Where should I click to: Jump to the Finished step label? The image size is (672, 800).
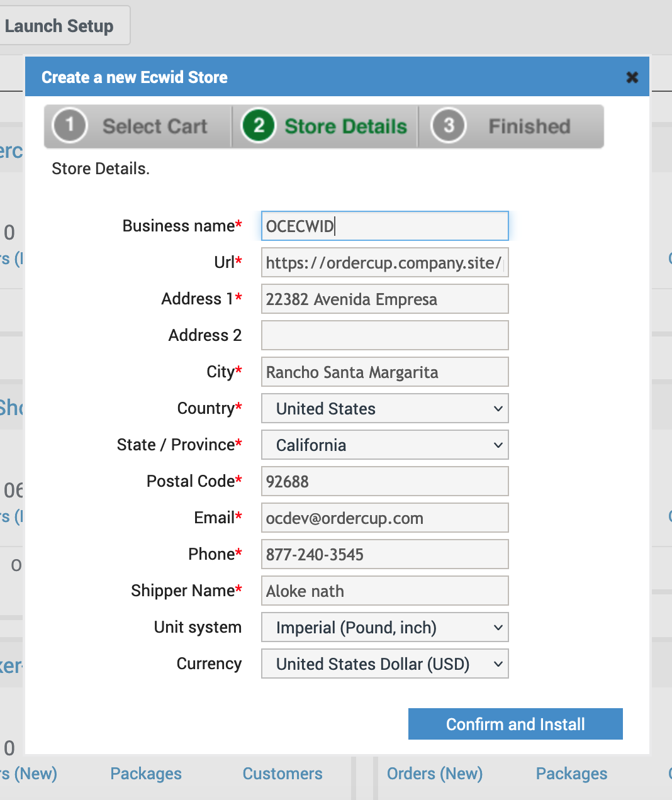529,126
